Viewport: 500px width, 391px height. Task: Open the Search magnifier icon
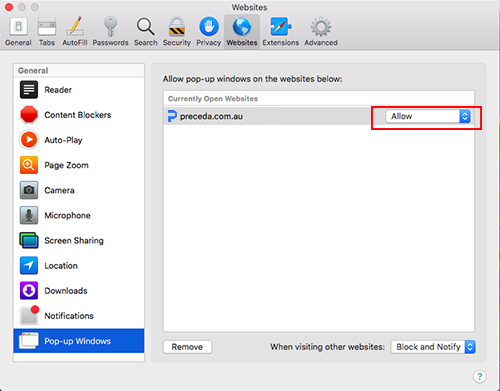pyautogui.click(x=145, y=27)
